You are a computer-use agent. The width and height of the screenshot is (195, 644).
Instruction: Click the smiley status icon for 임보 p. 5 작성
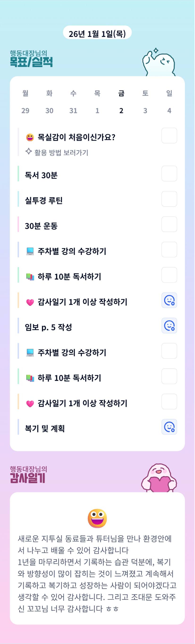pyautogui.click(x=169, y=326)
